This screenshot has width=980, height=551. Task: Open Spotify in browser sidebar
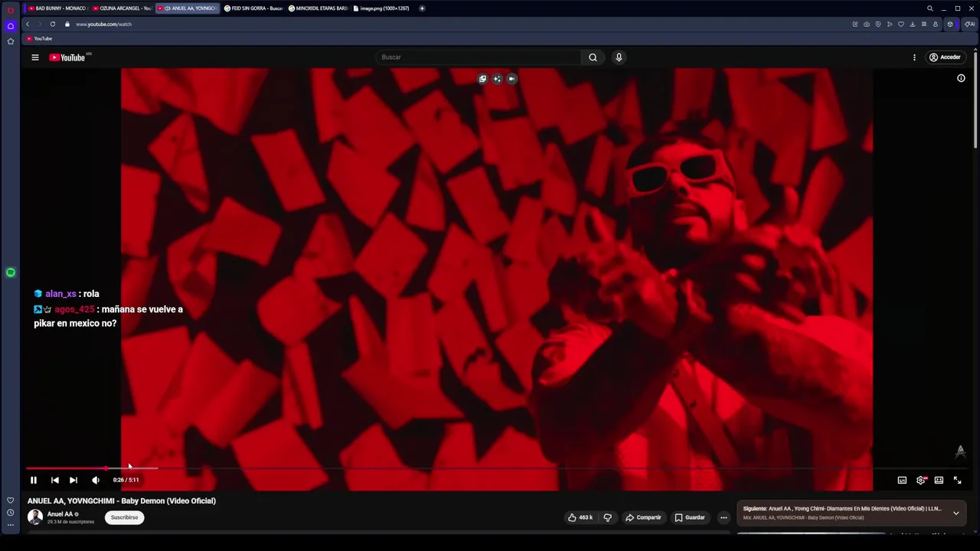[11, 272]
